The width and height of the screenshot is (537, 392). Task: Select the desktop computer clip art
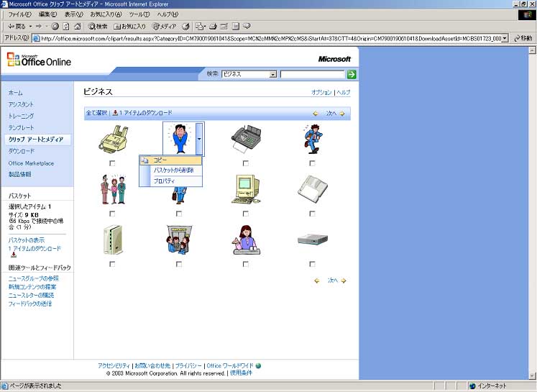tap(246, 189)
